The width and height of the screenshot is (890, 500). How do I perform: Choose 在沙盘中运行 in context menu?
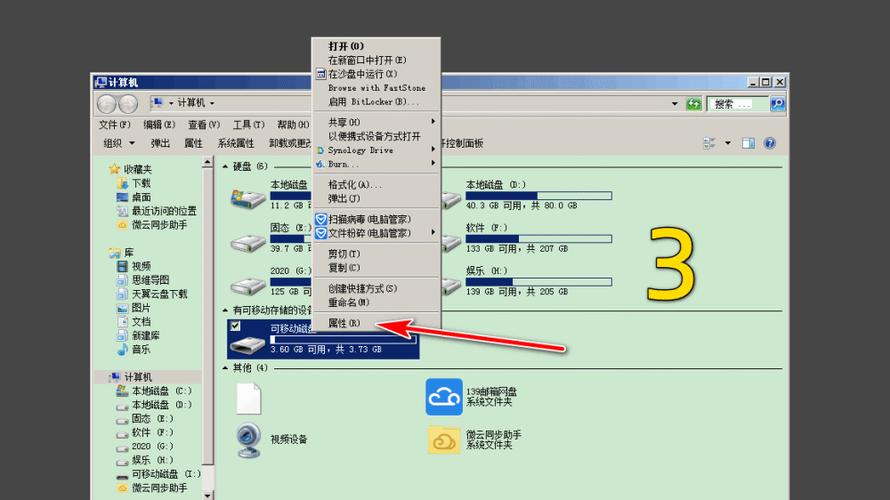[376, 74]
